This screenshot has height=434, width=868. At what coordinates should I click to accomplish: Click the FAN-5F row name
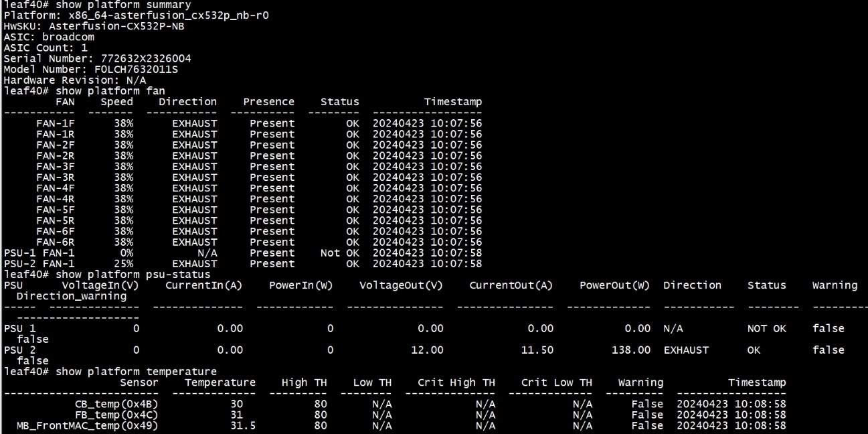(56, 210)
